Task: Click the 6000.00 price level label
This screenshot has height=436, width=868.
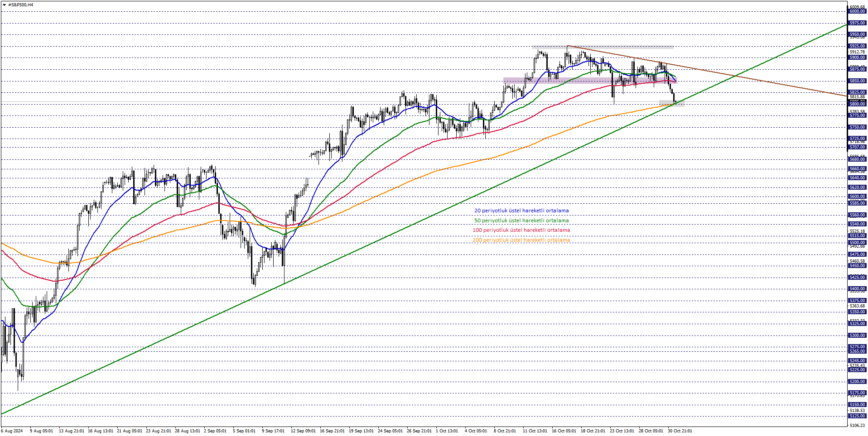Action: 857,11
